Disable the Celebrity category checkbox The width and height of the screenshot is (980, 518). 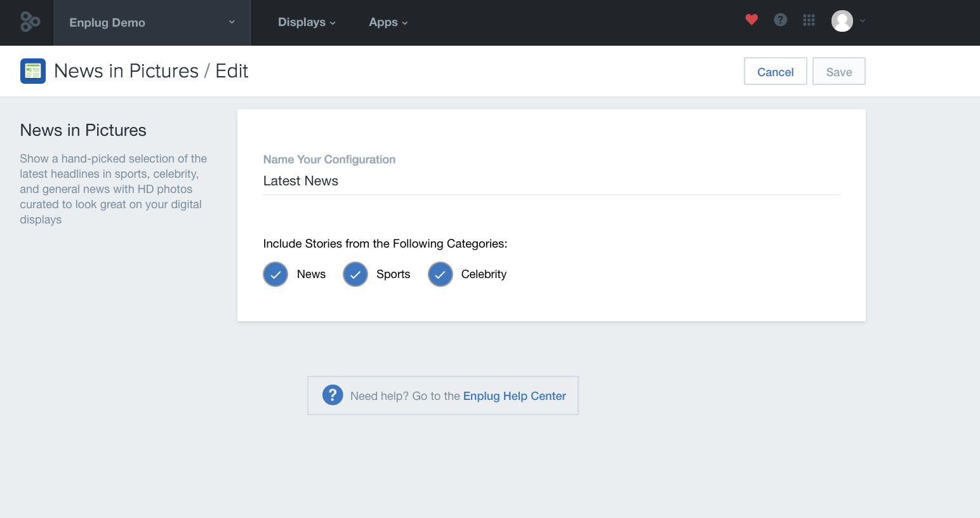[x=440, y=274]
